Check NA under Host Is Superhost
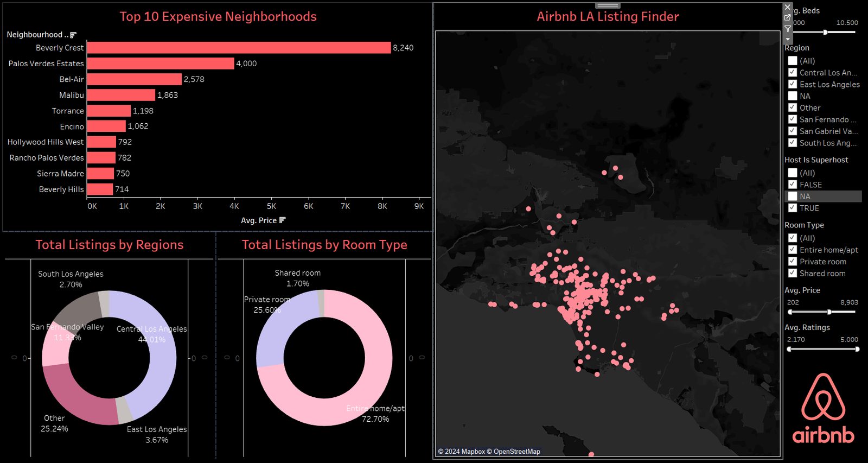 tap(793, 196)
